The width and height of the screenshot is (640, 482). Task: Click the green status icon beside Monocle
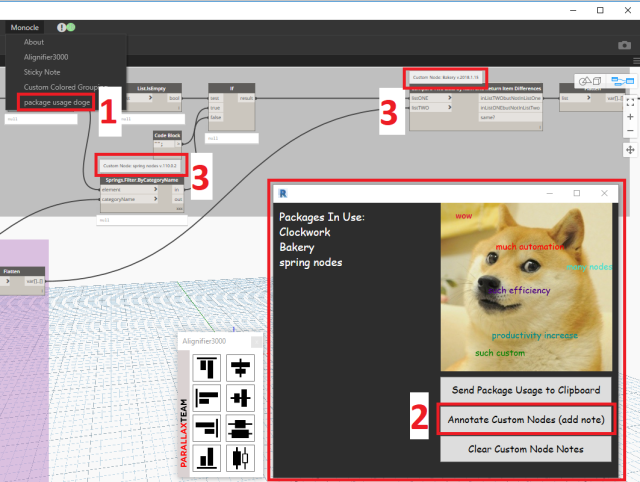(x=71, y=27)
